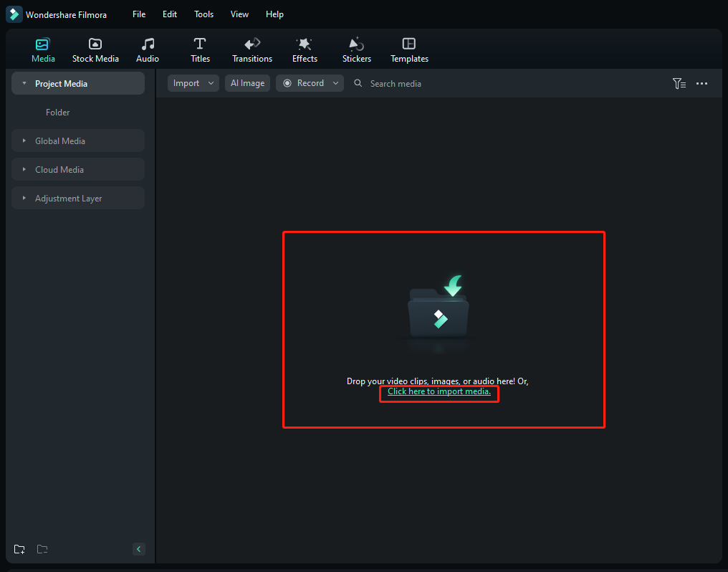Viewport: 728px width, 572px height.
Task: Switch to the Audio tab
Action: coord(148,50)
